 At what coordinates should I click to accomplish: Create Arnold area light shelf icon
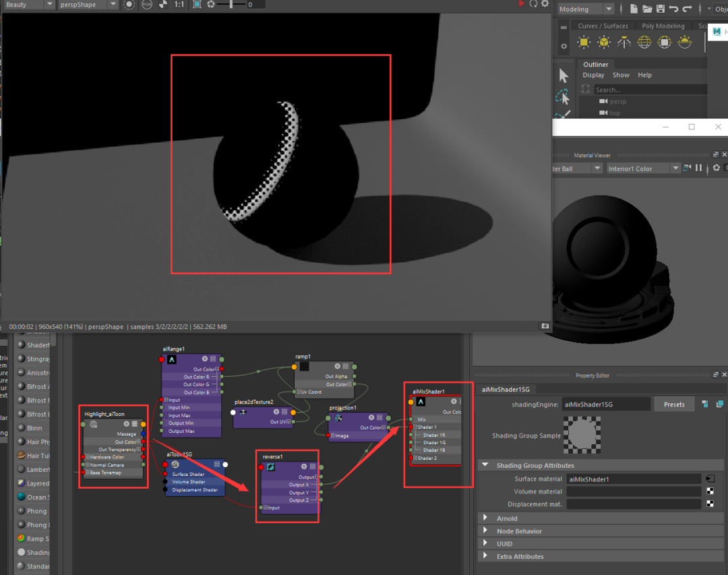click(x=584, y=42)
